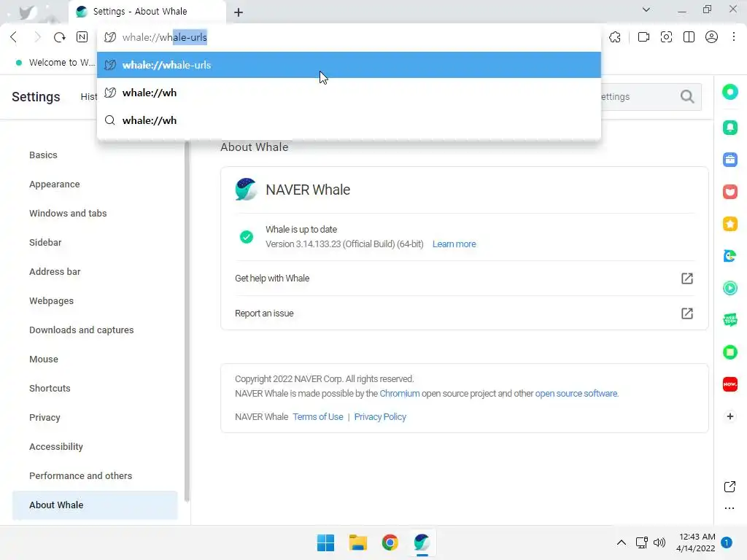
Task: Add a sidebar app with plus
Action: pos(729,416)
